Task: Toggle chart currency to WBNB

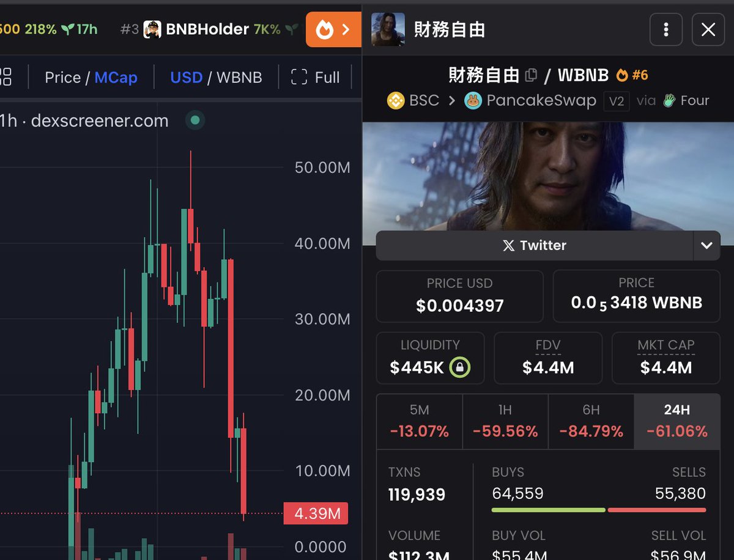Action: [x=239, y=78]
